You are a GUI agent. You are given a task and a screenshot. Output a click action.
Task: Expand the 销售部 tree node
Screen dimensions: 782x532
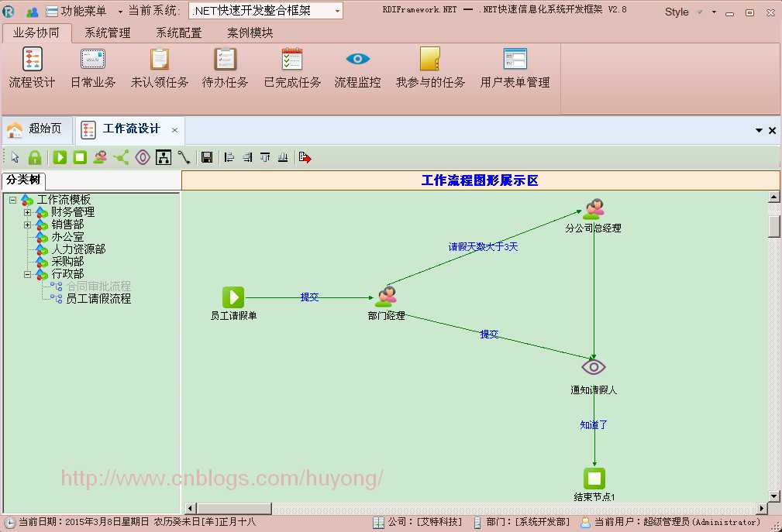click(x=27, y=225)
